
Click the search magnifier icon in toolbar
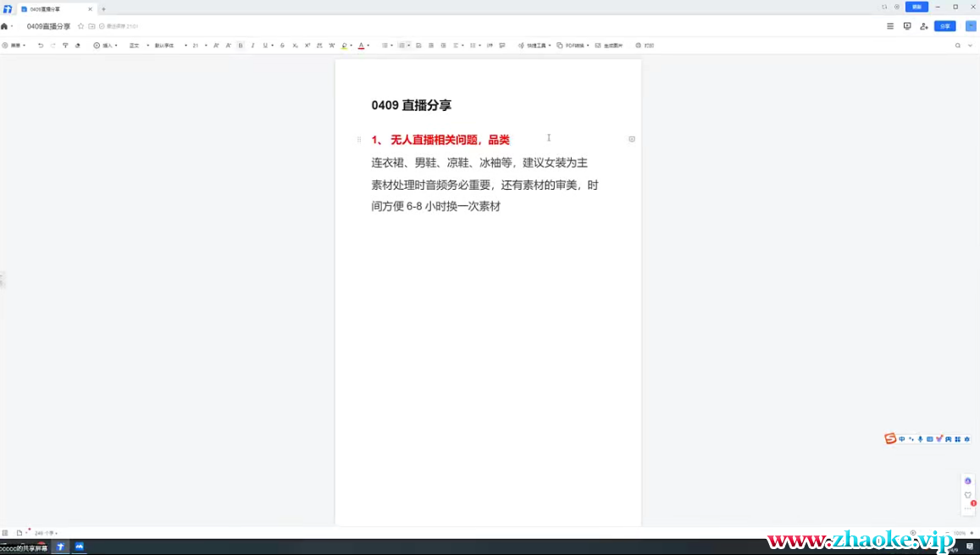pyautogui.click(x=958, y=46)
